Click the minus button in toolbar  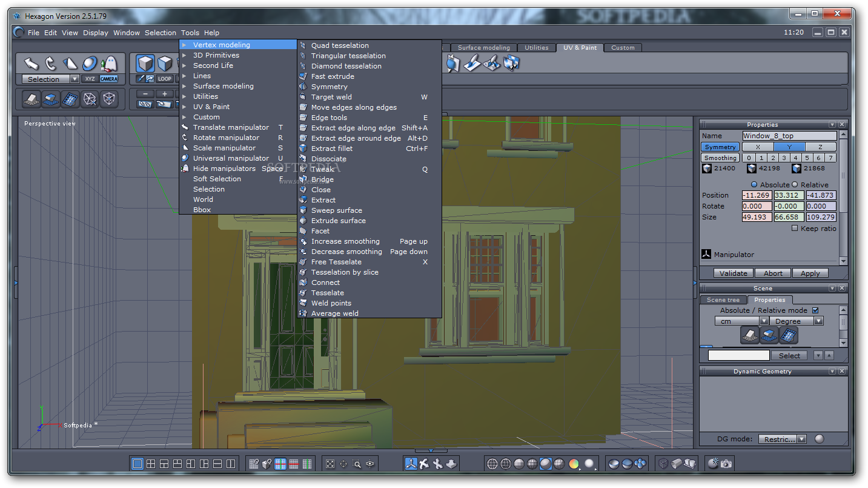pyautogui.click(x=145, y=93)
